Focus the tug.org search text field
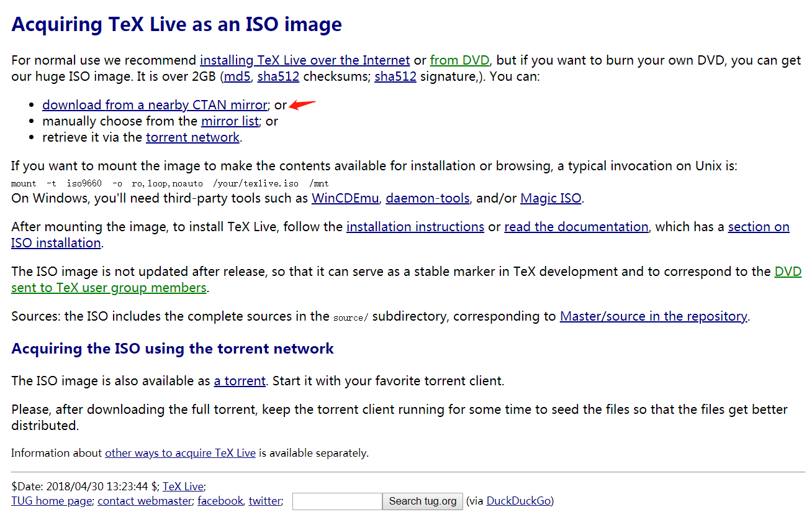Image resolution: width=812 pixels, height=517 pixels. point(337,501)
